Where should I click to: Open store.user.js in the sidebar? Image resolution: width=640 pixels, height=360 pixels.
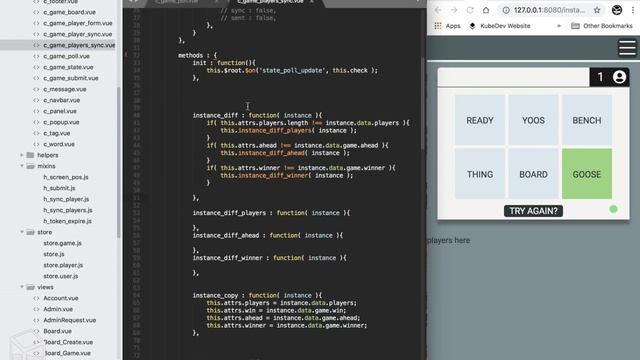[61, 276]
